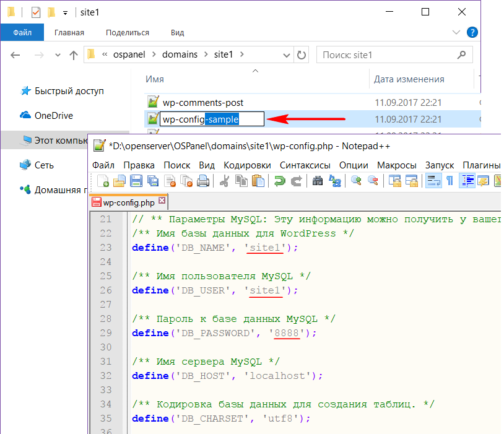The width and height of the screenshot is (504, 434).
Task: Refresh the Explorer folder view
Action: (x=302, y=55)
